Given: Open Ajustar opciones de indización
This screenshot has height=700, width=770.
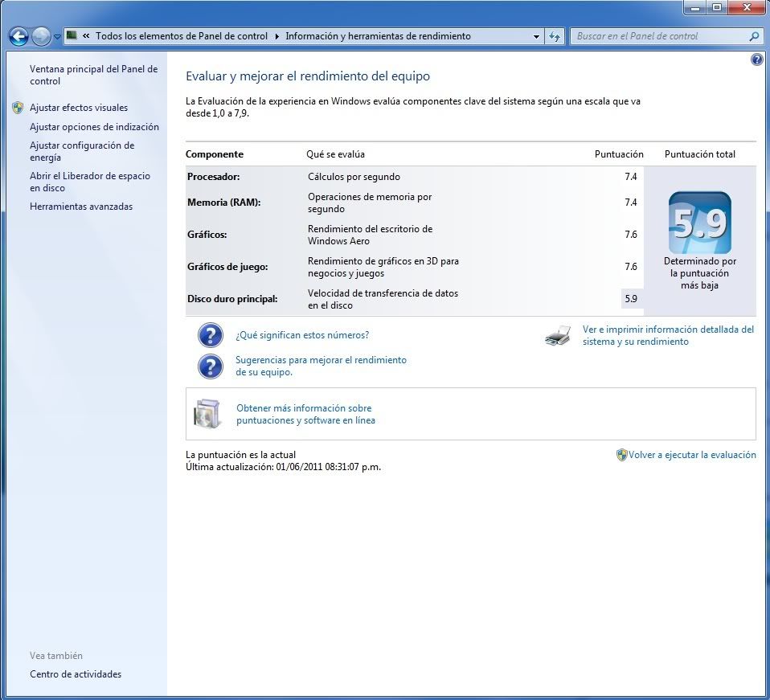Looking at the screenshot, I should pos(94,127).
